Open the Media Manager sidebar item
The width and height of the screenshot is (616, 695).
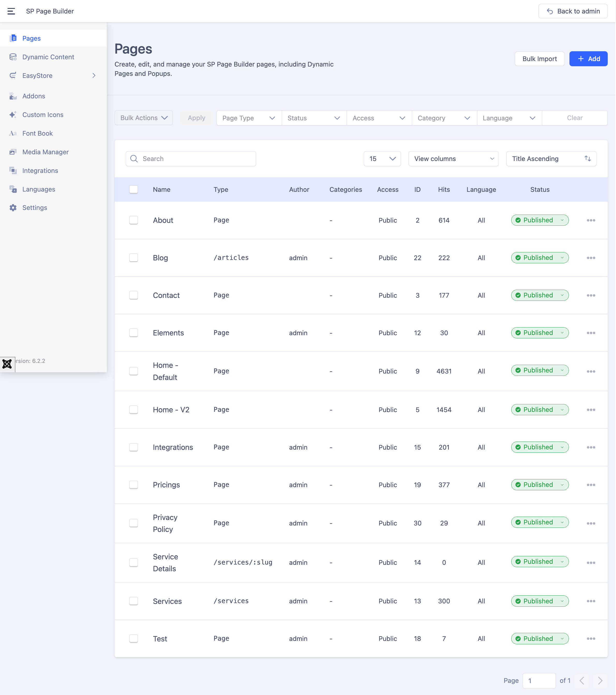click(45, 152)
